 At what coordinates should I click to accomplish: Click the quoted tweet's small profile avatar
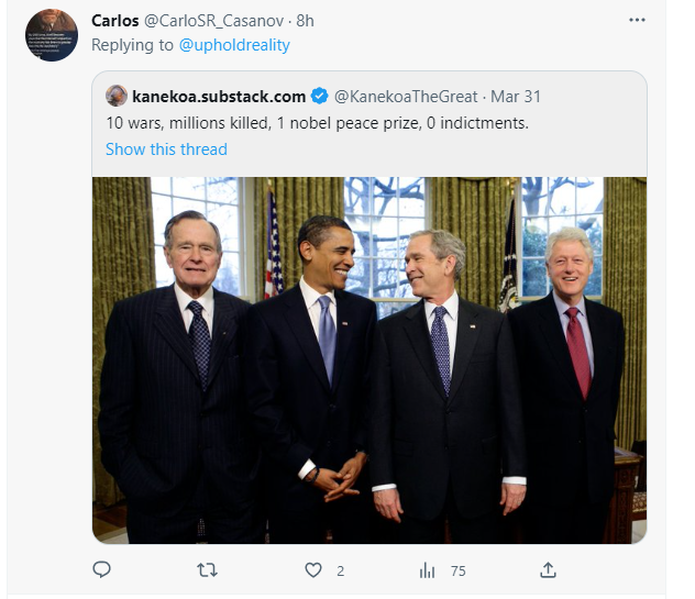tap(117, 96)
